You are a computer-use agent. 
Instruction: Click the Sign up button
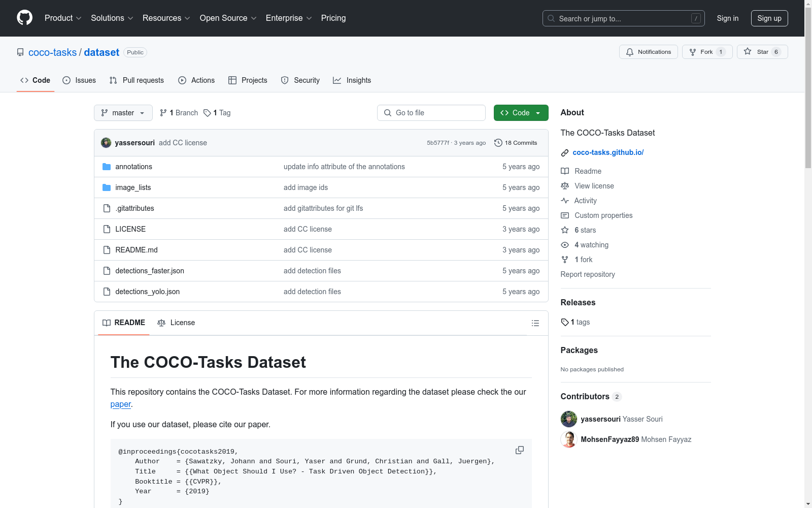769,18
